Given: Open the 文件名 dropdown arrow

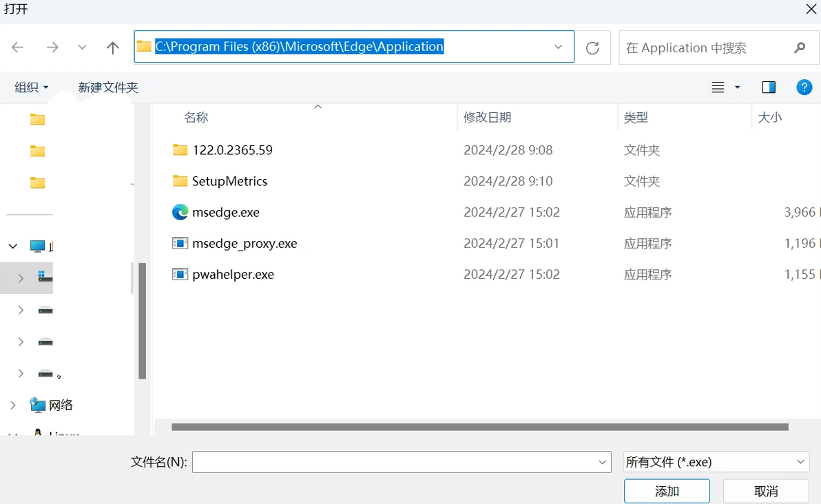Looking at the screenshot, I should coord(602,462).
